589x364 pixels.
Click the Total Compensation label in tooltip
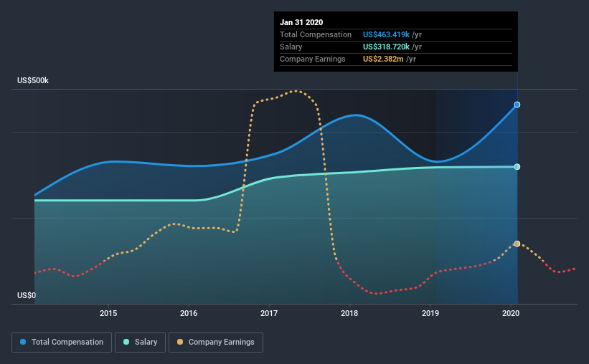pos(316,34)
